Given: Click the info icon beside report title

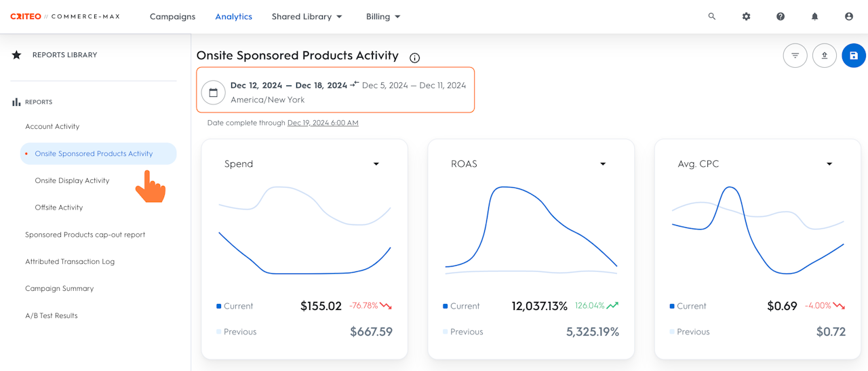Looking at the screenshot, I should [415, 58].
